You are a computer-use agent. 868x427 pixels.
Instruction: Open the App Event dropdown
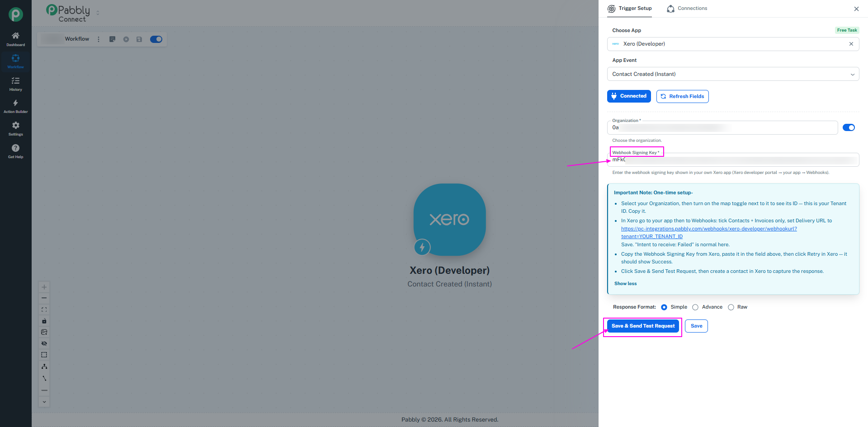click(x=733, y=74)
